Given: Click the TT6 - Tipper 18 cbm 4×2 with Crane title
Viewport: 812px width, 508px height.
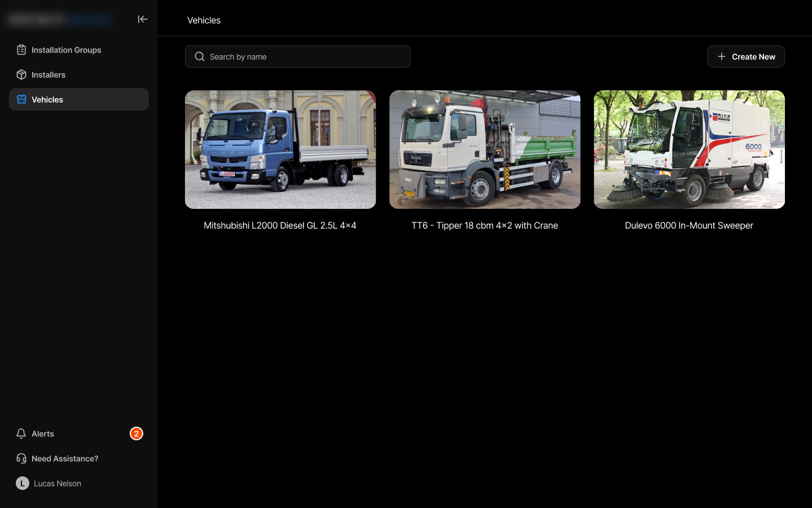Looking at the screenshot, I should [x=485, y=225].
